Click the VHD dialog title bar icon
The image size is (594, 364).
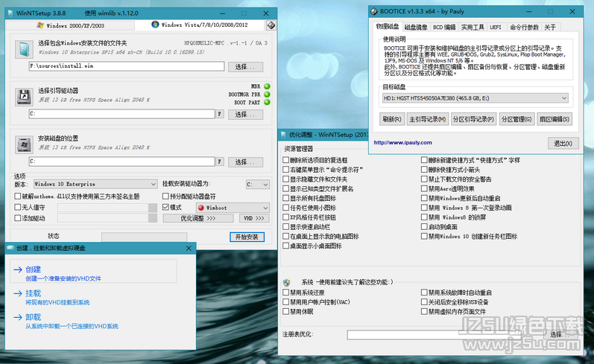(x=10, y=248)
